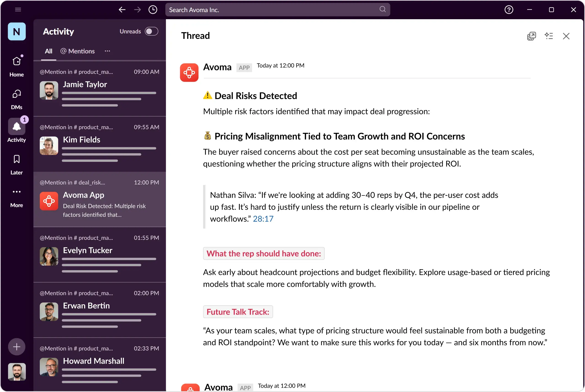Open your profile avatar at bottom-left
Viewport: 585px width, 392px height.
(17, 372)
